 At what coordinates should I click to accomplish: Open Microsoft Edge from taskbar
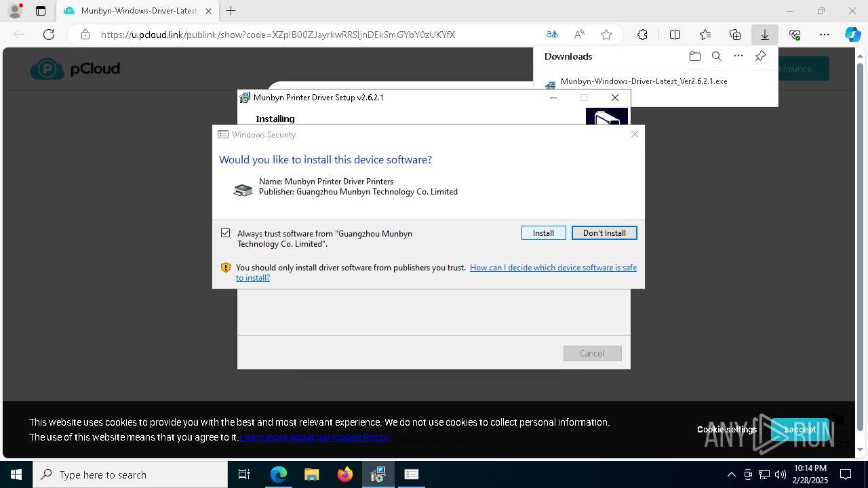click(279, 474)
